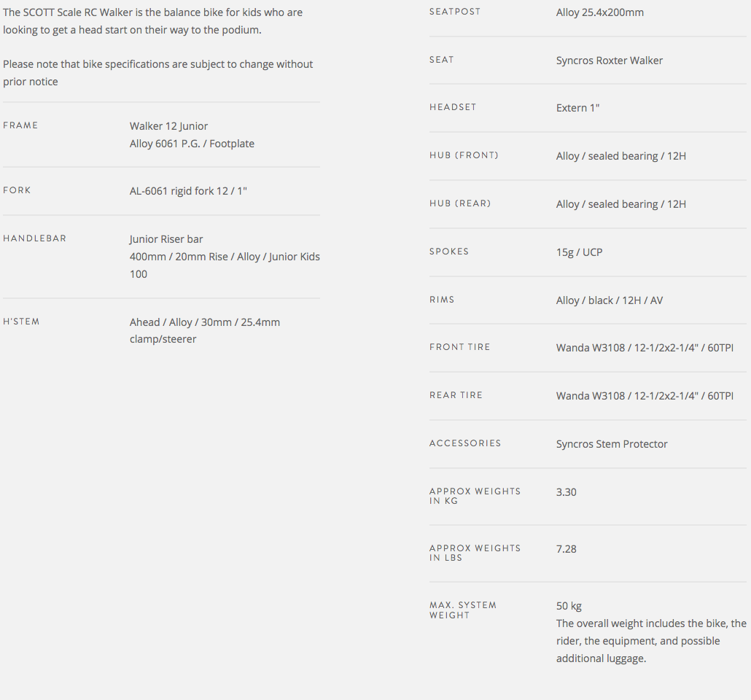Click the HEADSET label

[453, 107]
